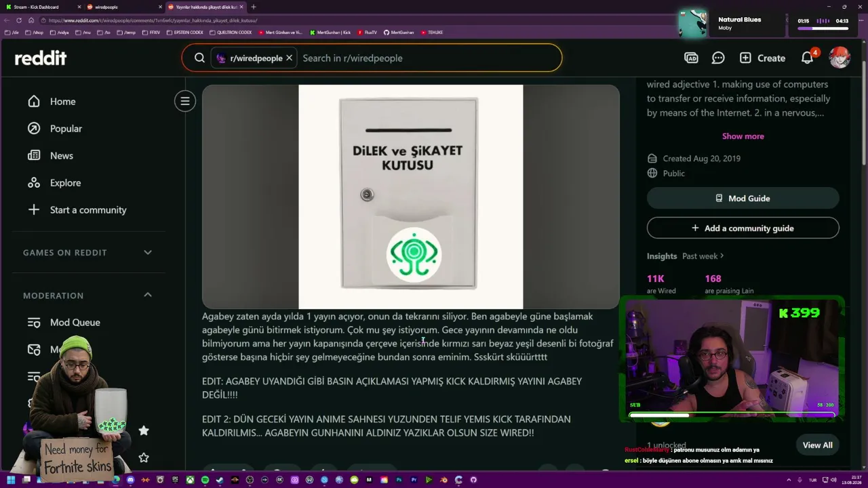The image size is (868, 488).
Task: Click the browser home button
Action: point(31,20)
